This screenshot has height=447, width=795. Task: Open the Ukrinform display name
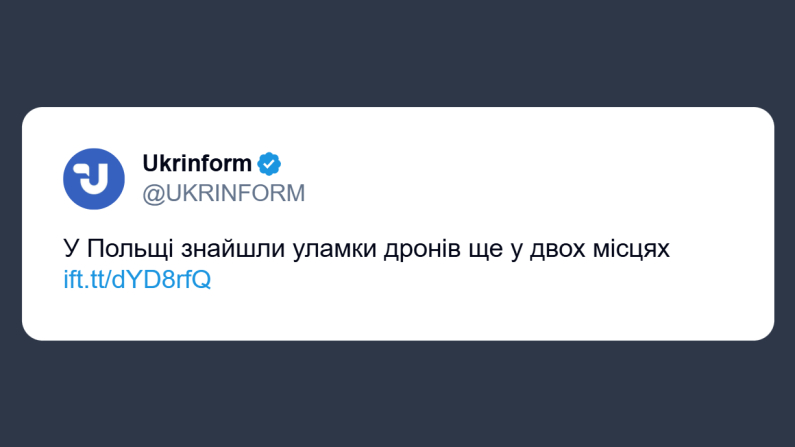point(197,163)
